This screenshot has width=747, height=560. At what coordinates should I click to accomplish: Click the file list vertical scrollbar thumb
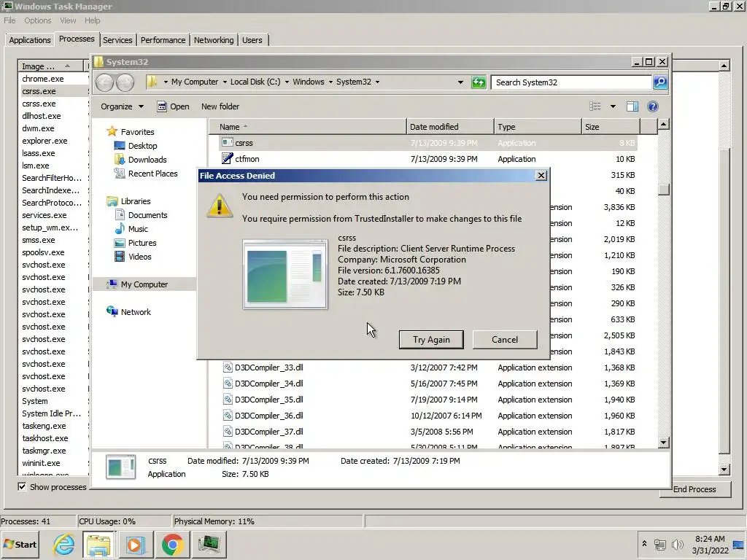(664, 190)
